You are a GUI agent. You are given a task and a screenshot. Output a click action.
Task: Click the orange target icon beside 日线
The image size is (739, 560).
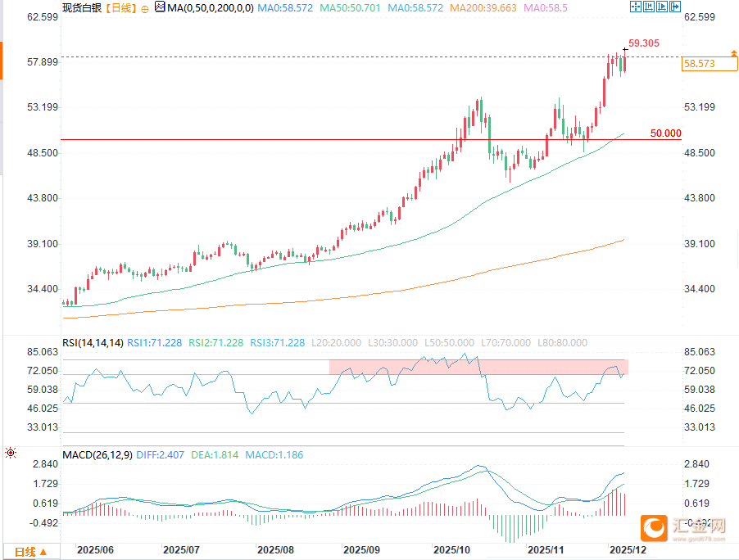(145, 9)
